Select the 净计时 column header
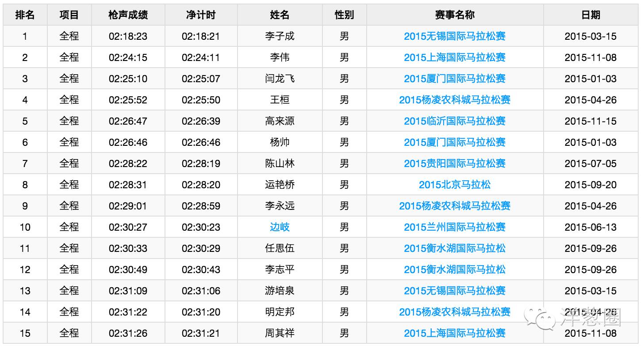 coord(201,15)
